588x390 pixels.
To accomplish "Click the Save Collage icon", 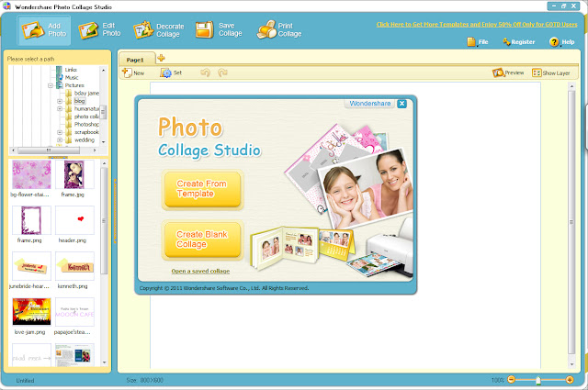I will click(204, 29).
